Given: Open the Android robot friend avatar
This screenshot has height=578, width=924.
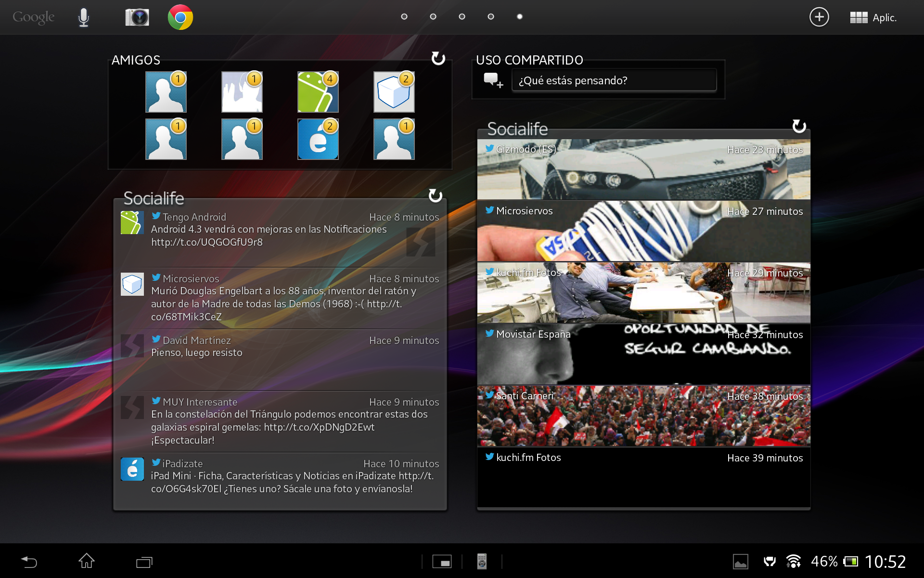Looking at the screenshot, I should [x=318, y=92].
